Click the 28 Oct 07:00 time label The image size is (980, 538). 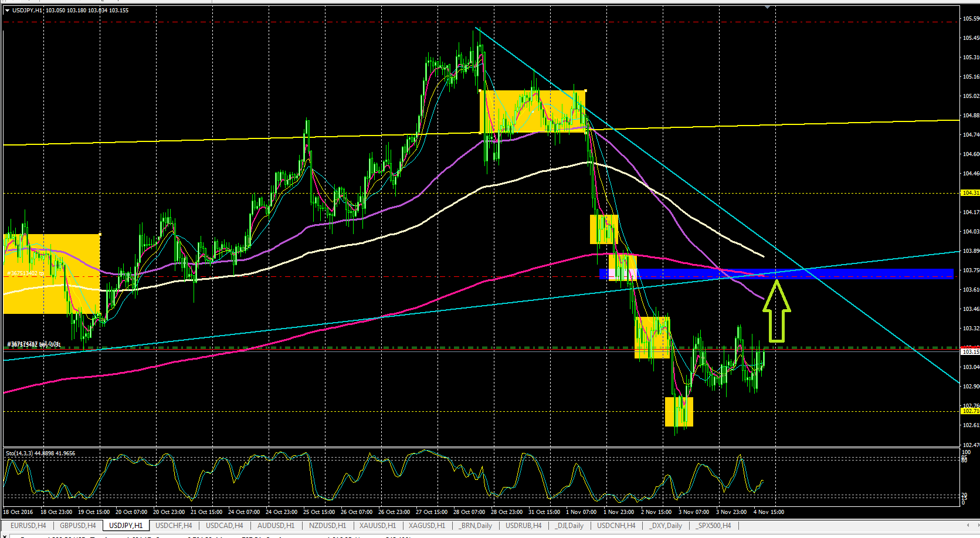[469, 512]
